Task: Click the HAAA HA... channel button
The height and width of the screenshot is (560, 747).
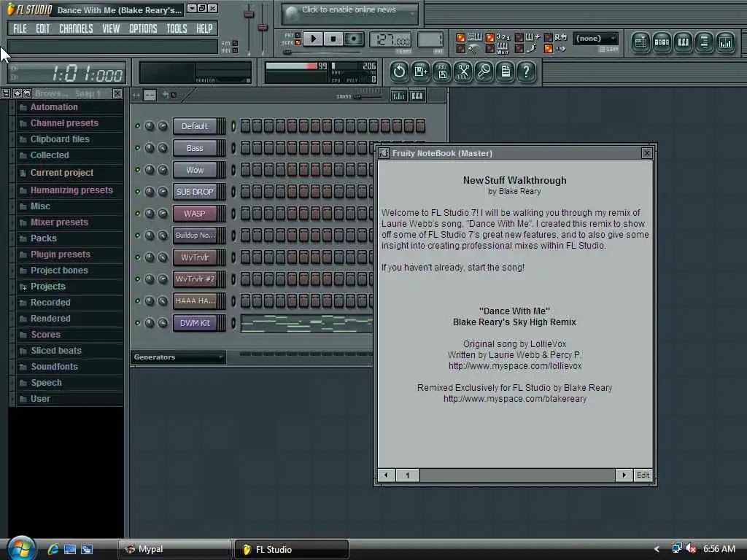Action: pyautogui.click(x=195, y=301)
